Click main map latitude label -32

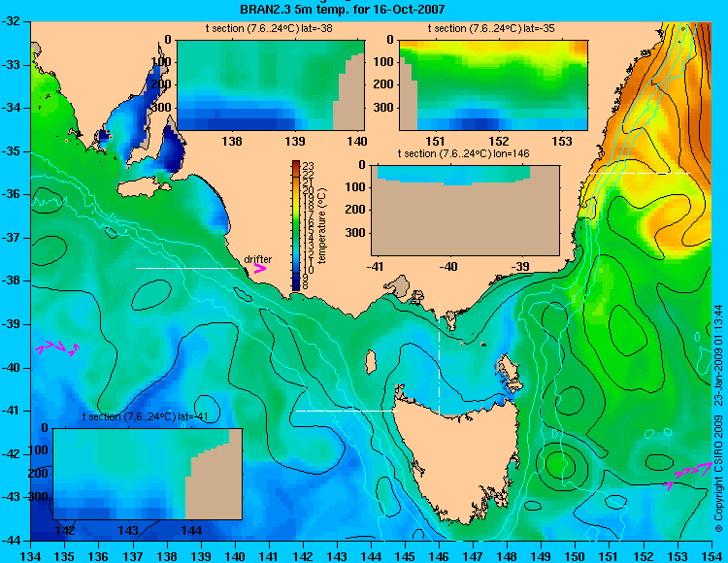point(11,21)
